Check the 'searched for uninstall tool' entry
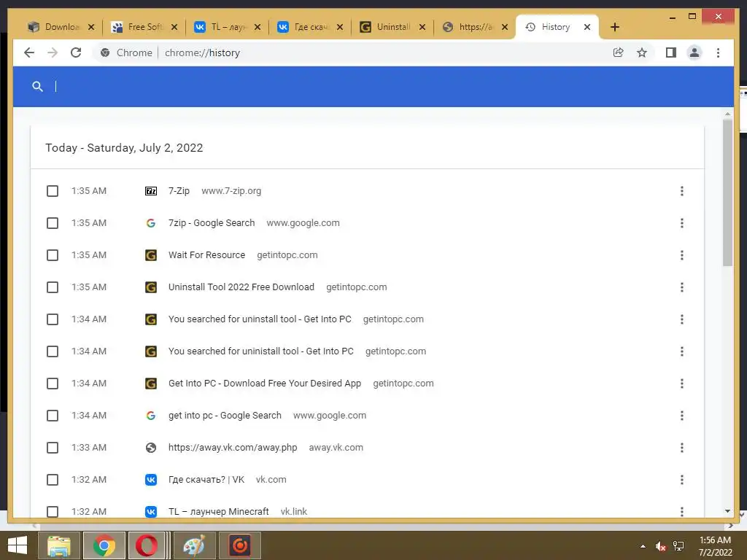747x560 pixels. click(53, 319)
